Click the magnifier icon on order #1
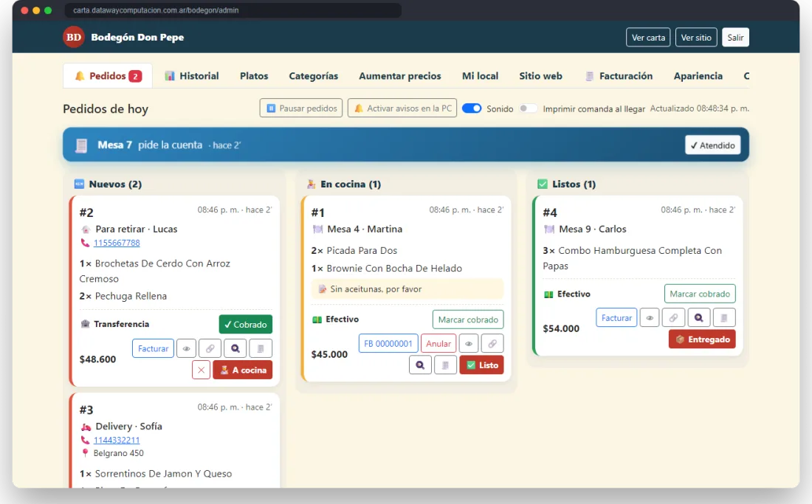The width and height of the screenshot is (812, 504). tap(420, 365)
